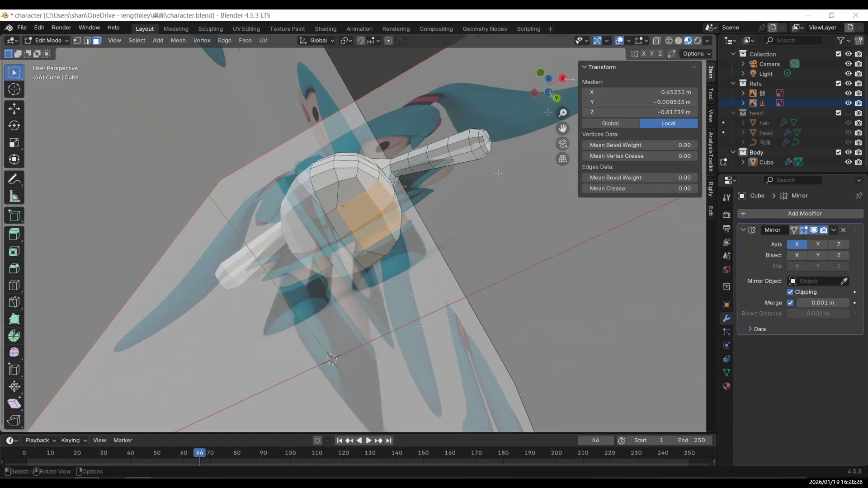Click frame 100 on the timeline
Screen dimensions: 868x488
[290, 453]
